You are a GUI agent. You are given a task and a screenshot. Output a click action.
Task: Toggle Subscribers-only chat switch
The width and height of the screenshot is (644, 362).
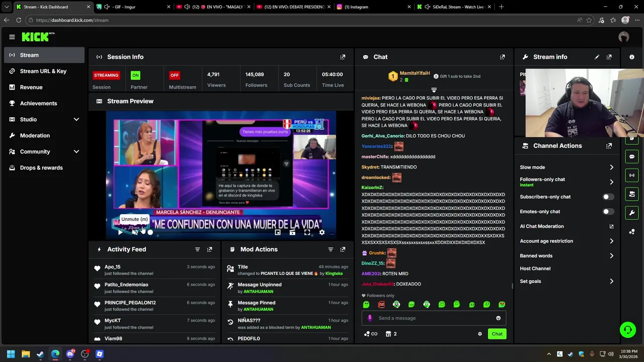(608, 197)
